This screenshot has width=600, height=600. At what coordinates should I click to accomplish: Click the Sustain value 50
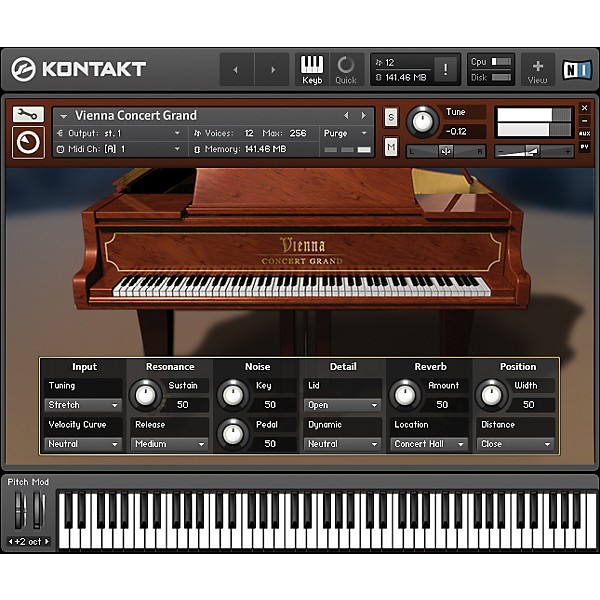coord(183,404)
